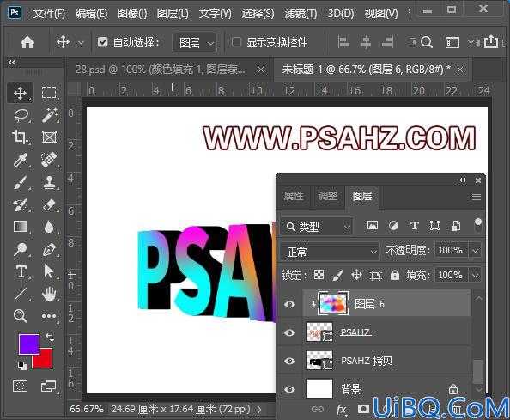This screenshot has width=510, height=420.
Task: Click the Home button in options bar
Action: [27, 42]
